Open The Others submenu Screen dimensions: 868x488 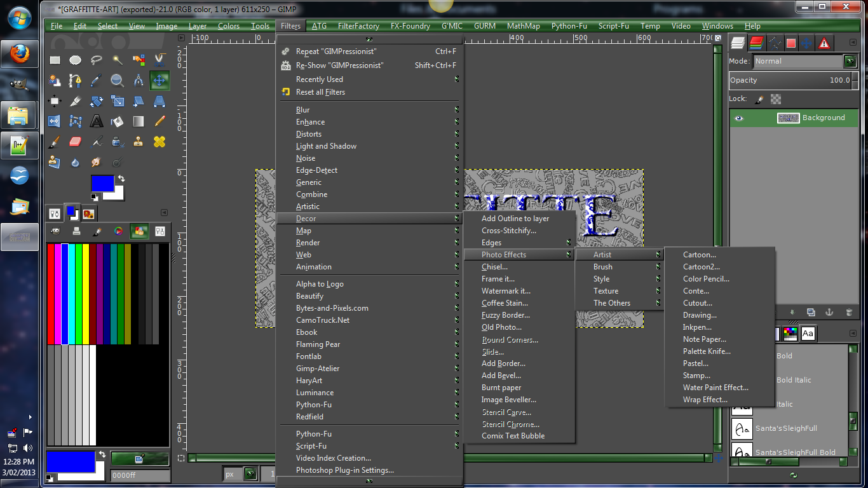pyautogui.click(x=620, y=303)
